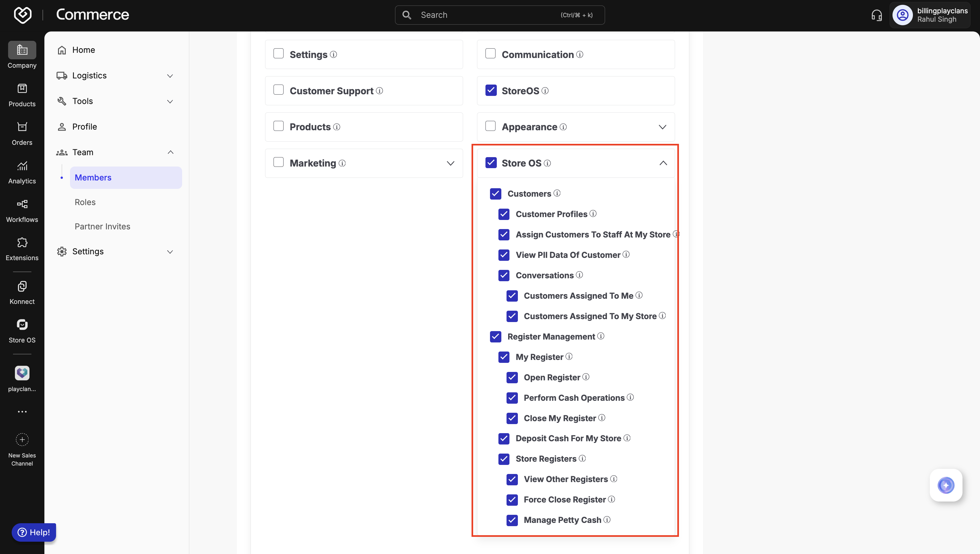Open the Analytics sidebar icon
Image resolution: width=980 pixels, height=554 pixels.
[22, 166]
